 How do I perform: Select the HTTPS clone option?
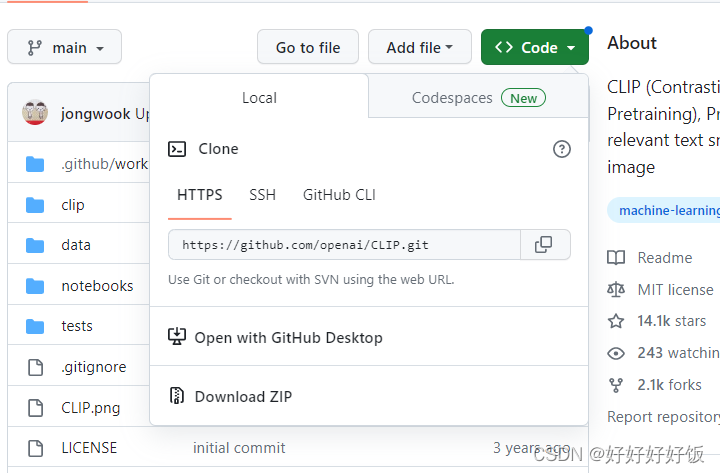tap(199, 195)
